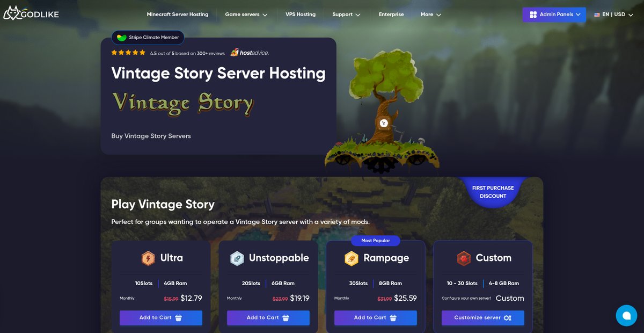This screenshot has height=333, width=644.
Task: Expand the Support dropdown menu
Action: (346, 15)
